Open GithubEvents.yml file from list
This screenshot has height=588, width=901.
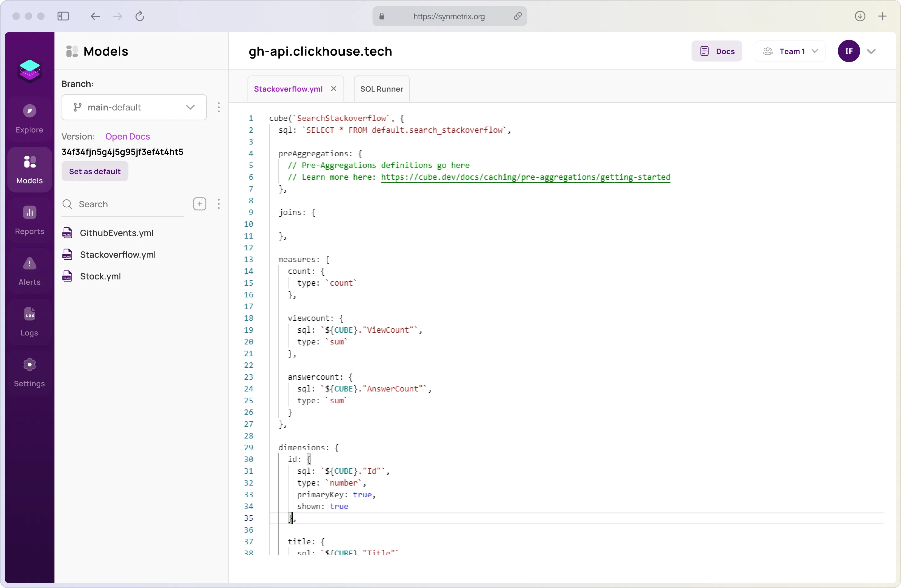(x=117, y=233)
